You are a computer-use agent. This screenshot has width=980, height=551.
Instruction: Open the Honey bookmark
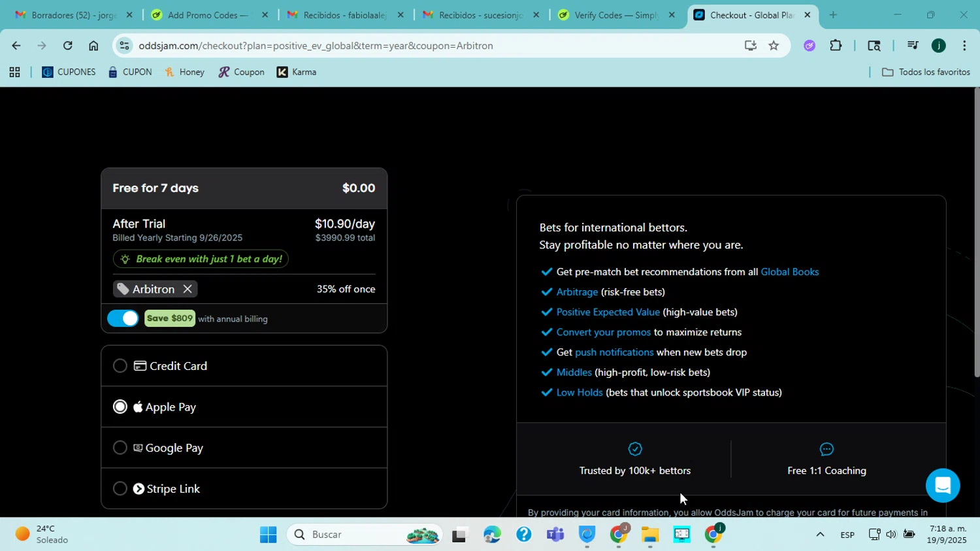click(x=185, y=73)
